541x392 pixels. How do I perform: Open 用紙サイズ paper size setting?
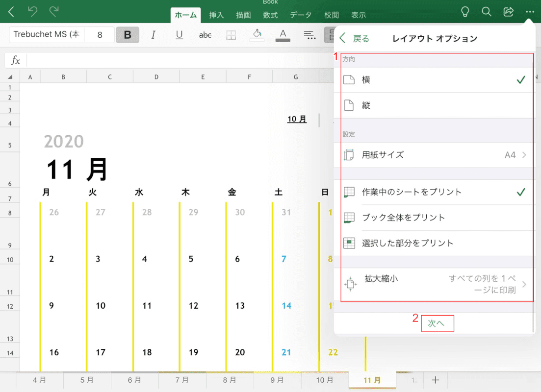tap(435, 155)
